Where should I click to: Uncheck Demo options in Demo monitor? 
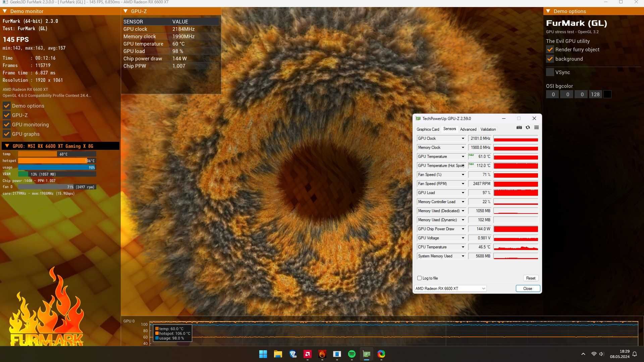tap(7, 106)
